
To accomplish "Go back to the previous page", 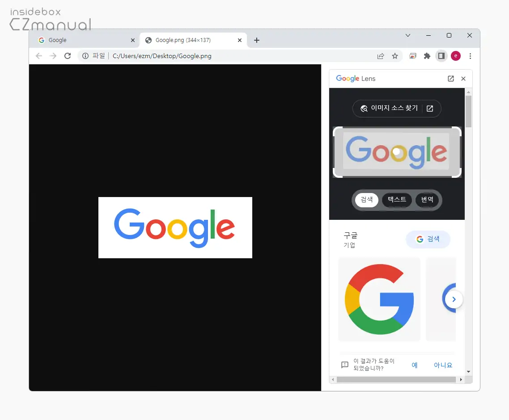I will pos(39,56).
